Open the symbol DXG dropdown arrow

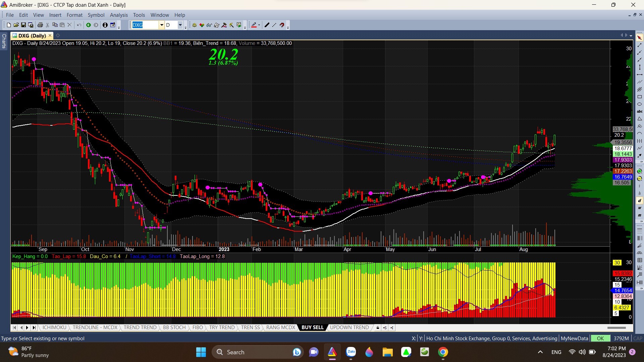[x=162, y=25]
